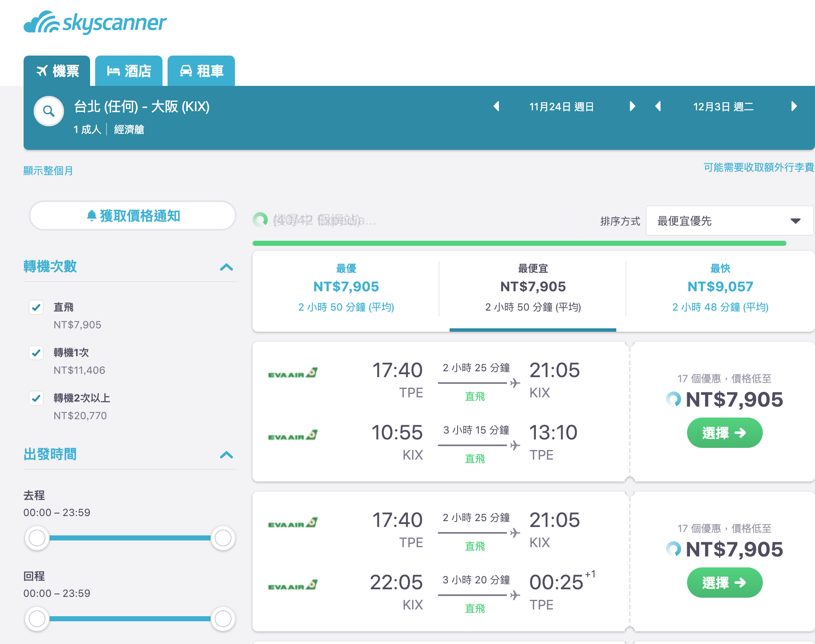Click EVA Air logo on 10:55 return flight
The width and height of the screenshot is (815, 644).
tap(293, 435)
